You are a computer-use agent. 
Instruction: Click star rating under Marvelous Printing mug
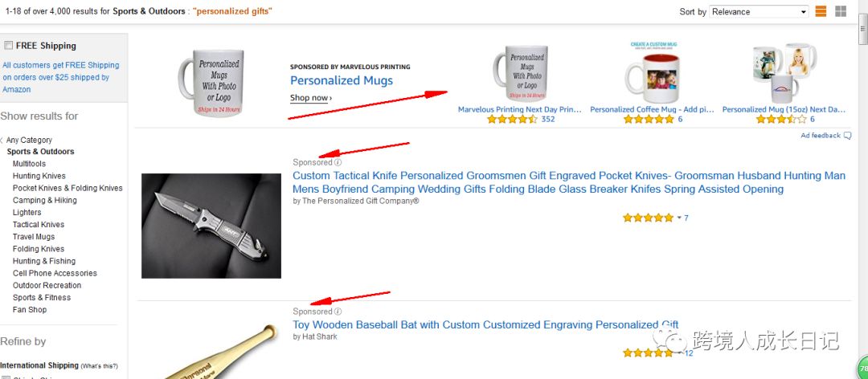pyautogui.click(x=512, y=119)
